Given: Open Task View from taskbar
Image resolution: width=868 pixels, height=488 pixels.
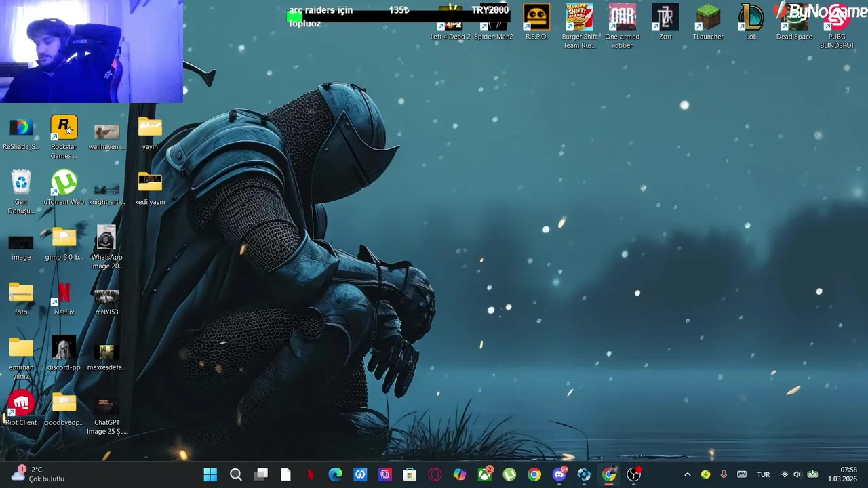Looking at the screenshot, I should point(260,474).
